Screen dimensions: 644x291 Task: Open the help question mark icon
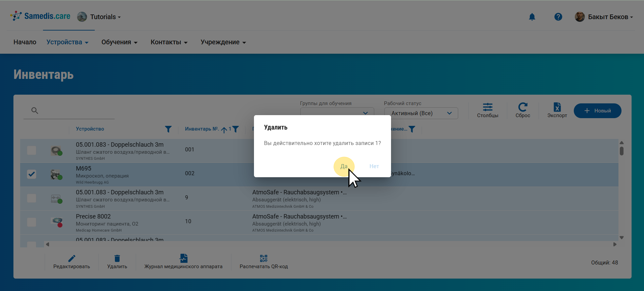(x=558, y=17)
